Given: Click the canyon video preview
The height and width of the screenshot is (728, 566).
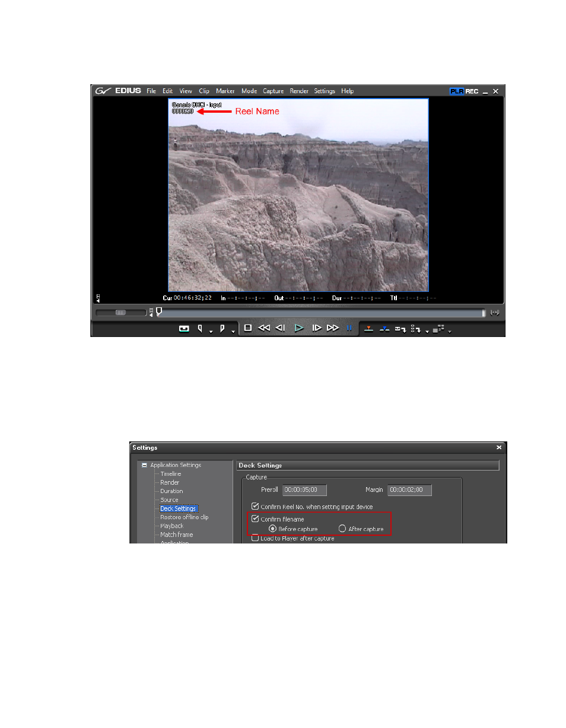Looking at the screenshot, I should (298, 195).
